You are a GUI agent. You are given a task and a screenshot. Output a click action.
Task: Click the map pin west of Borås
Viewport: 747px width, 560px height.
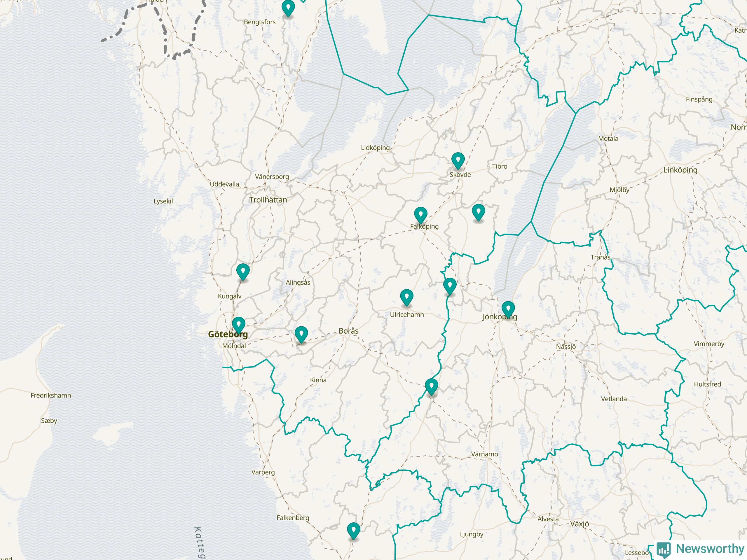301,335
